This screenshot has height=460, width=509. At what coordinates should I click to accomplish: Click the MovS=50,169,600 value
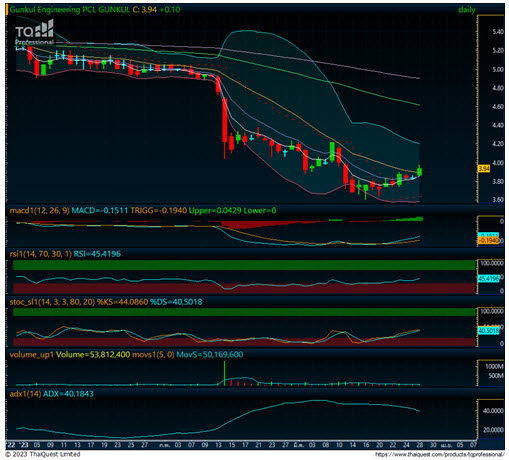point(210,355)
